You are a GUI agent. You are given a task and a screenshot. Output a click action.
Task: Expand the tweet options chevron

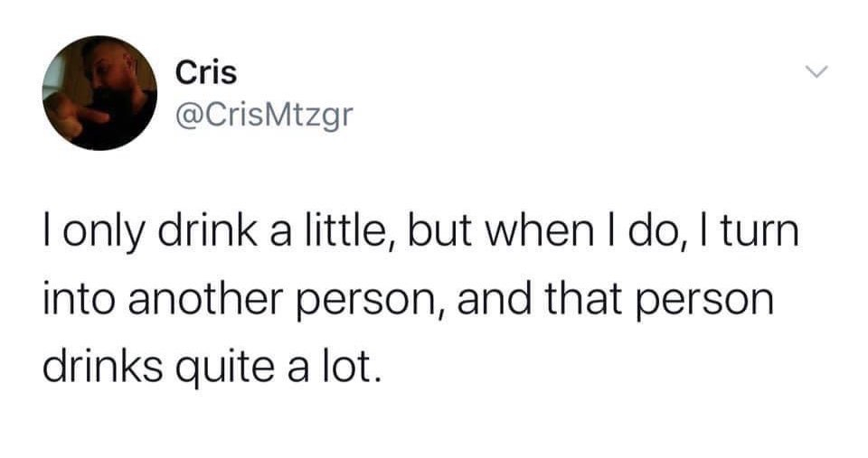(x=816, y=71)
